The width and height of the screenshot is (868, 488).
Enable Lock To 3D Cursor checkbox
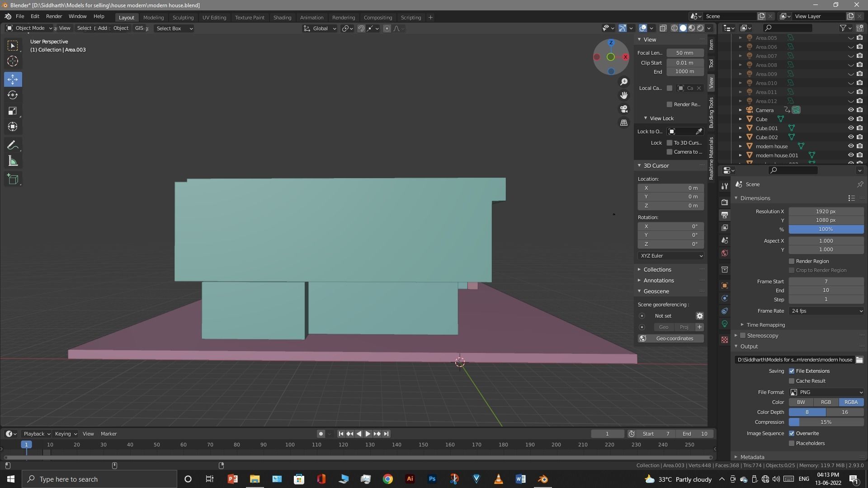point(670,143)
